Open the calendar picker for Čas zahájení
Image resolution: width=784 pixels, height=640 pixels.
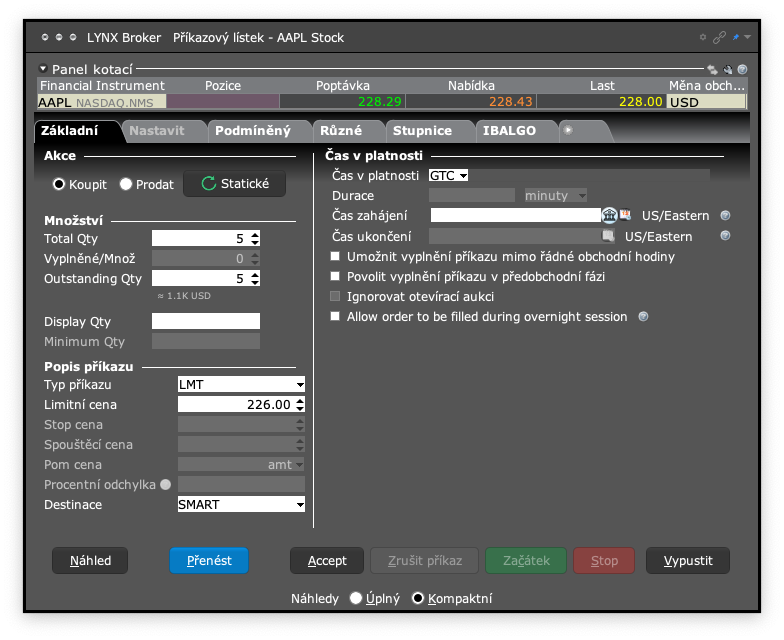coord(625,215)
